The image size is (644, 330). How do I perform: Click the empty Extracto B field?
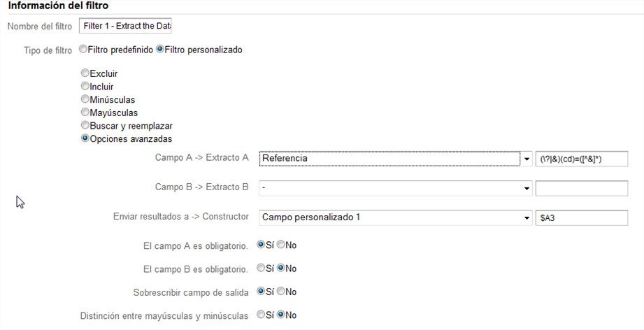[x=582, y=188]
